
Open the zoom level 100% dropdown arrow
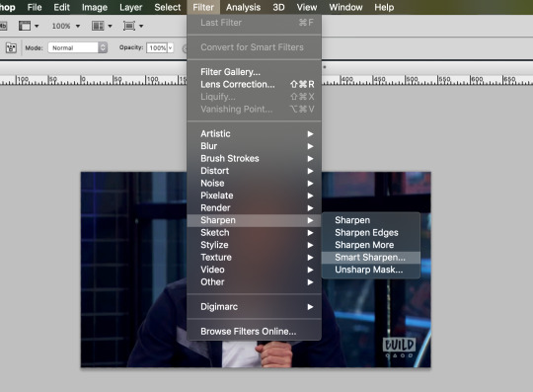tap(78, 26)
